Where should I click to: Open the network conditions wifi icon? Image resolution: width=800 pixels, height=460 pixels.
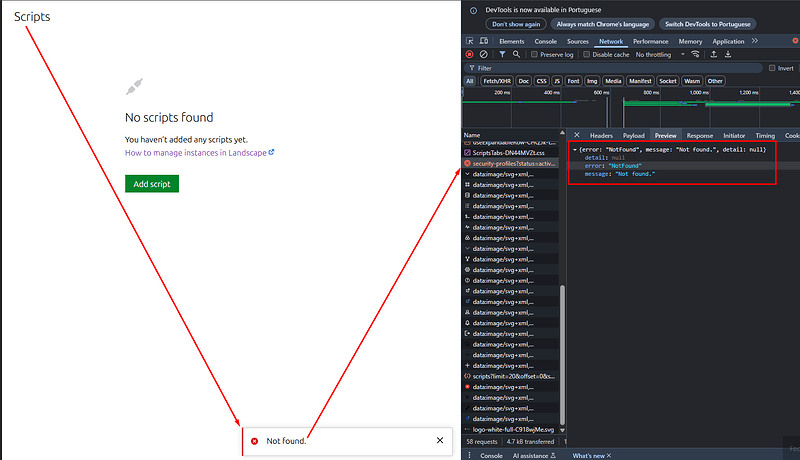pos(694,54)
